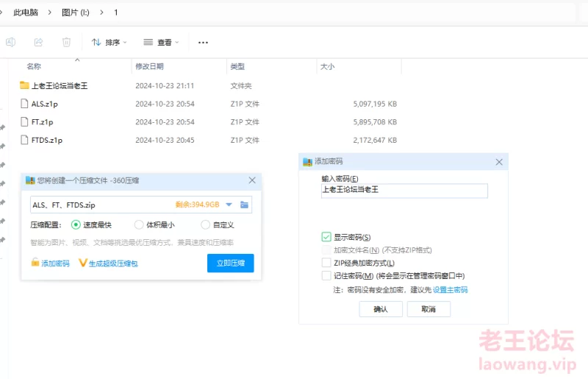Select the ALS.z1p file icon
Image resolution: width=588 pixels, height=379 pixels.
[x=24, y=104]
